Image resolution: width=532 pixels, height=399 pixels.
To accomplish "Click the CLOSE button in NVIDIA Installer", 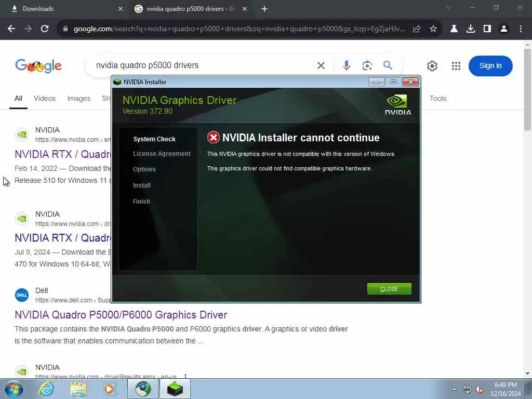I will 389,289.
